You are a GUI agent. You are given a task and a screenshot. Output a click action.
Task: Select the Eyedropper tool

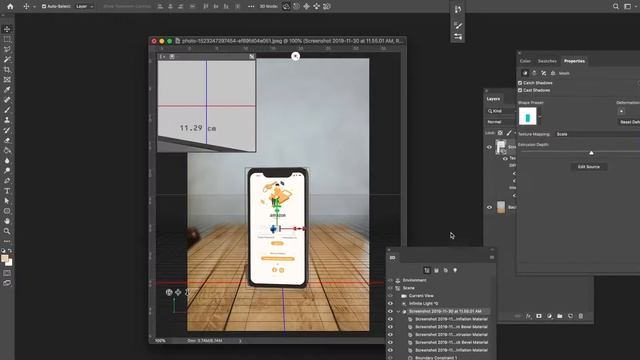click(7, 90)
